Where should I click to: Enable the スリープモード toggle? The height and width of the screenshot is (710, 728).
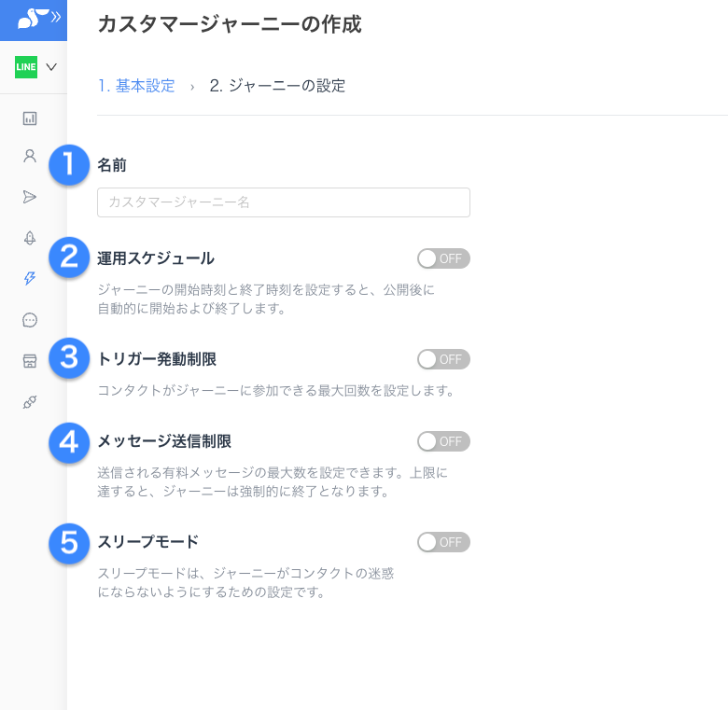click(443, 542)
